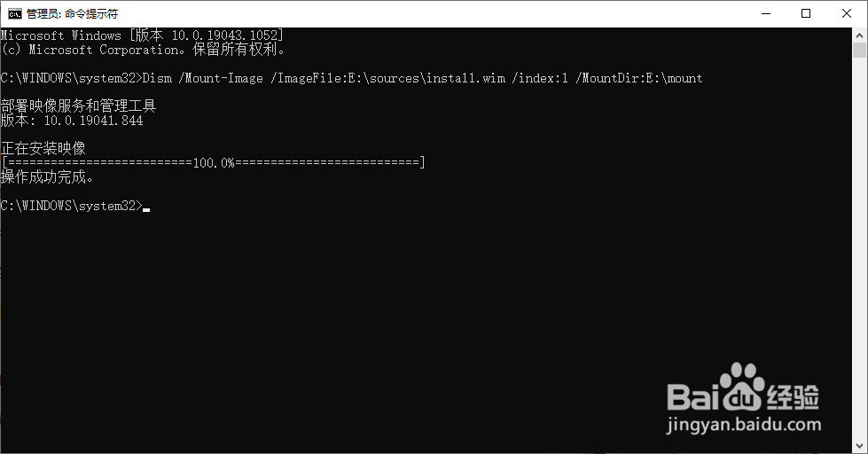Close the administrator Command Prompt window
The image size is (868, 454).
pos(847,14)
